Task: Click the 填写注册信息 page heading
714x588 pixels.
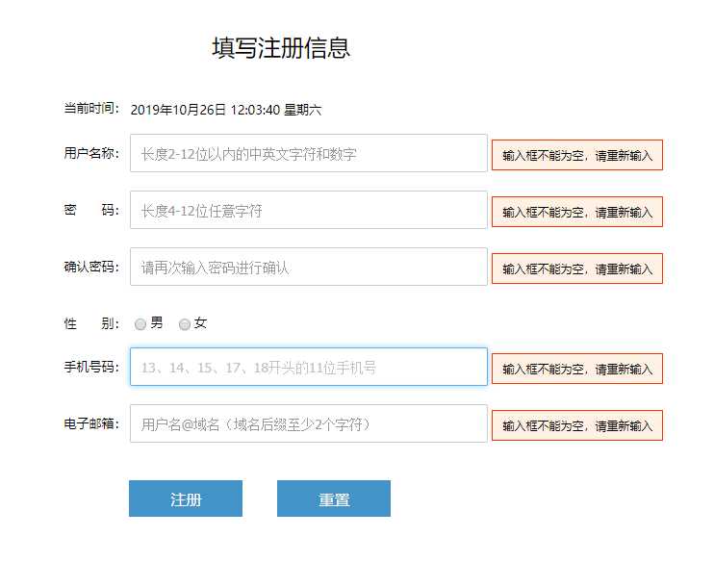Action: coord(281,48)
